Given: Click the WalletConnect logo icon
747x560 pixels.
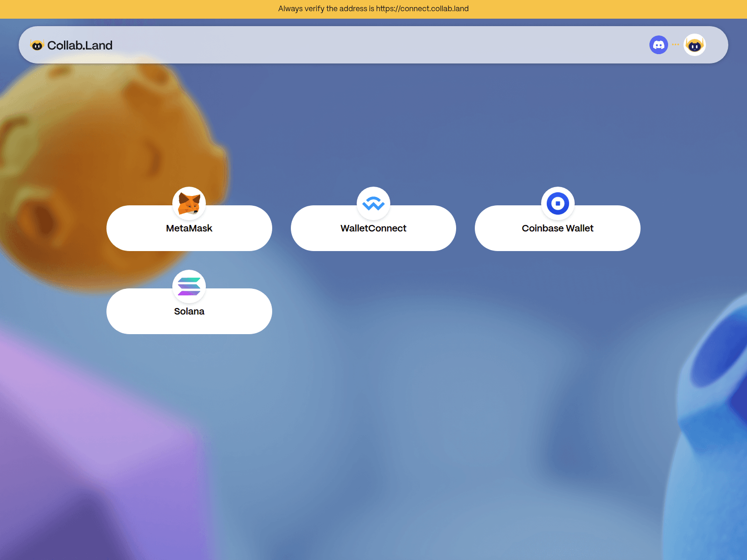Looking at the screenshot, I should tap(373, 203).
